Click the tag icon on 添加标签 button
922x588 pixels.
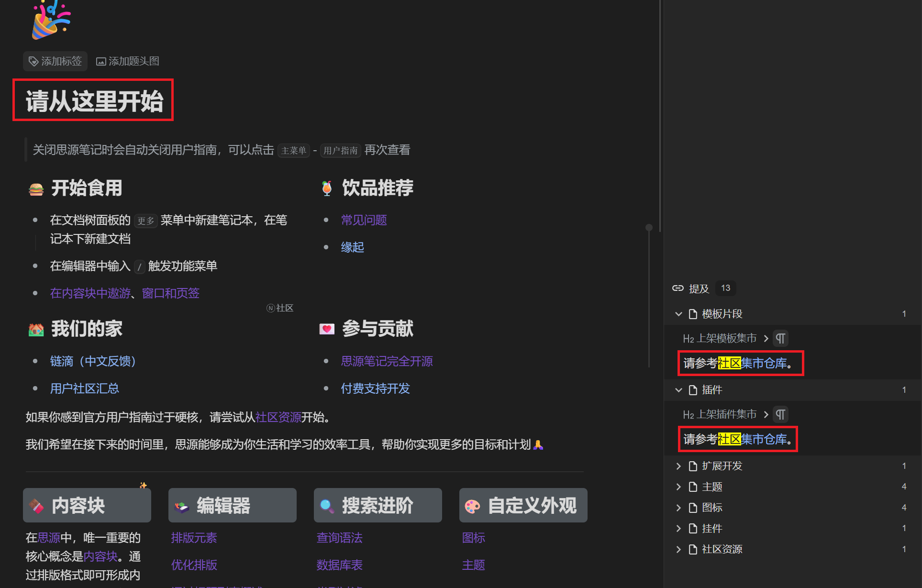[x=33, y=61]
